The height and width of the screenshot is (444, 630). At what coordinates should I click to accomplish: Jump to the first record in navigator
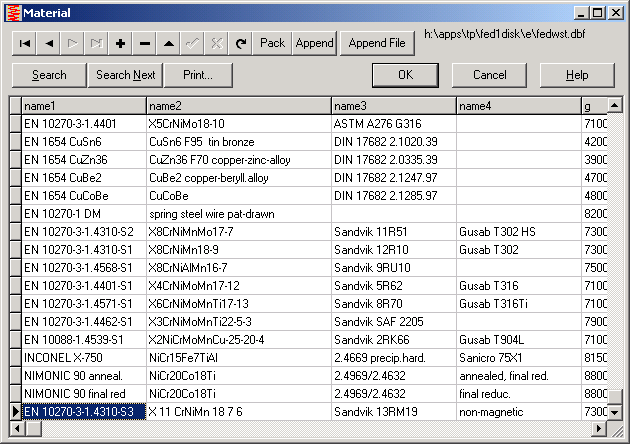click(x=24, y=43)
